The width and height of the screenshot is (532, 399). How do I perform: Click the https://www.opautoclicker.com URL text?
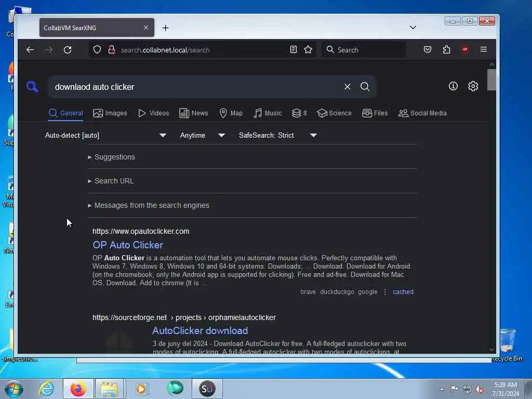(141, 231)
